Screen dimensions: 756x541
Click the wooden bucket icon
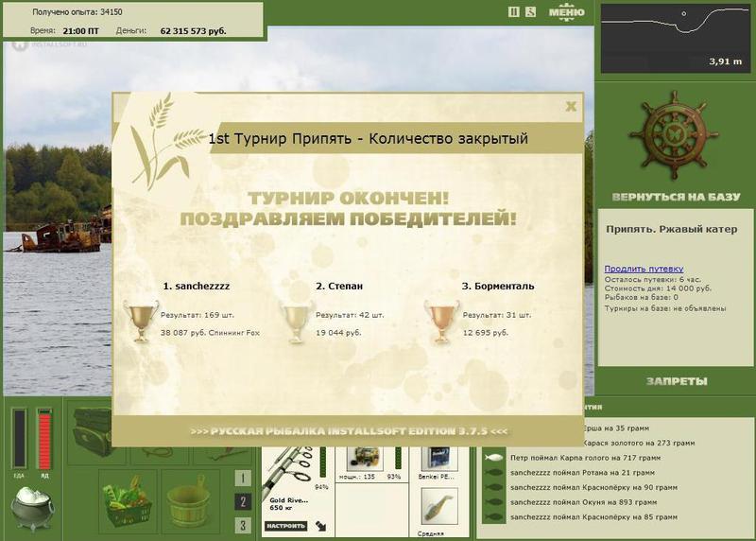[x=189, y=502]
